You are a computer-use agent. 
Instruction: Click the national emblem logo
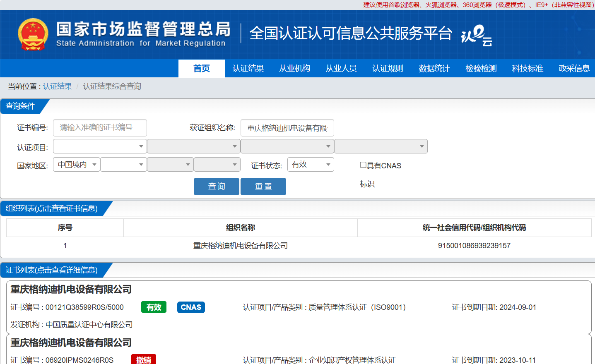[33, 34]
